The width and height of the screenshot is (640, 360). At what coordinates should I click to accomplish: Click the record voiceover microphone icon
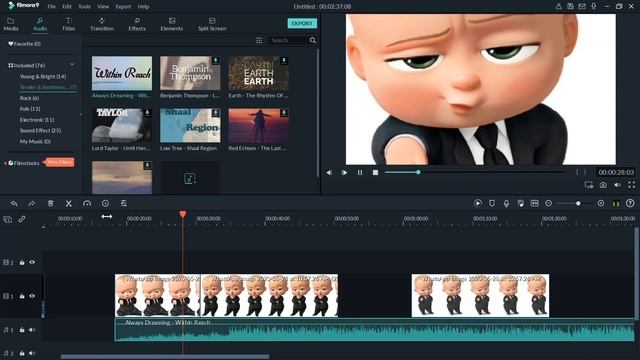click(506, 203)
